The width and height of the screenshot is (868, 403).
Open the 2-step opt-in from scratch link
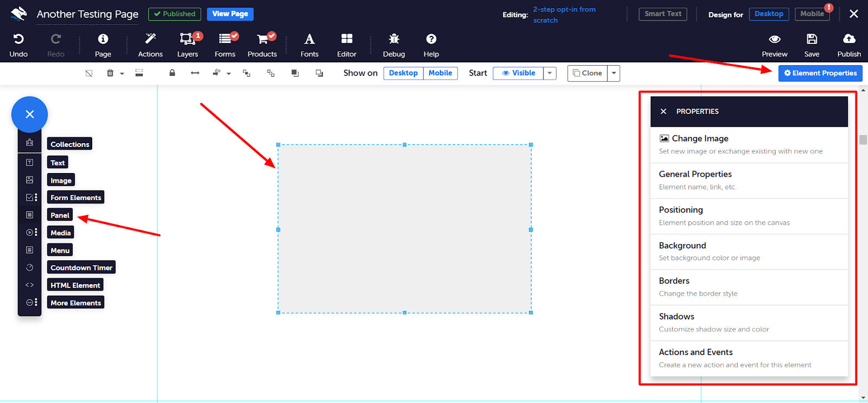(564, 15)
